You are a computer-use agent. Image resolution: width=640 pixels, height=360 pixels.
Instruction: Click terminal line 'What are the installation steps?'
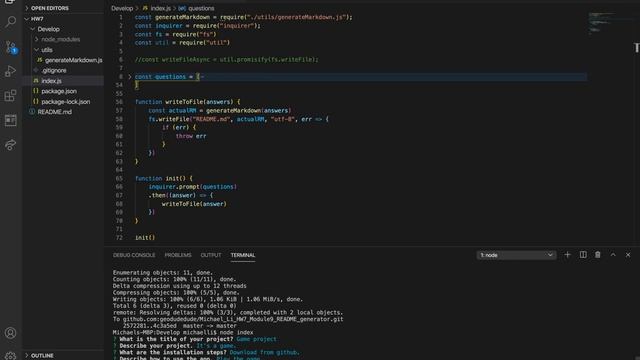(173, 352)
